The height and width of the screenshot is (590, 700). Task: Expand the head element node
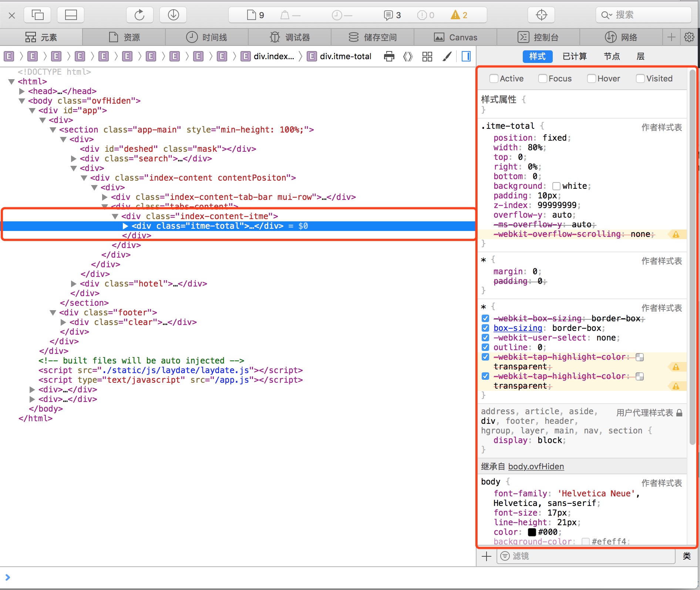[22, 91]
